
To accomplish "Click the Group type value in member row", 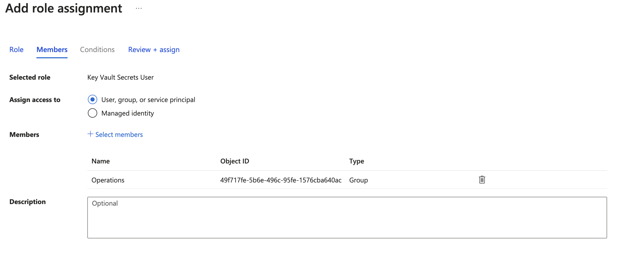I will (x=358, y=180).
